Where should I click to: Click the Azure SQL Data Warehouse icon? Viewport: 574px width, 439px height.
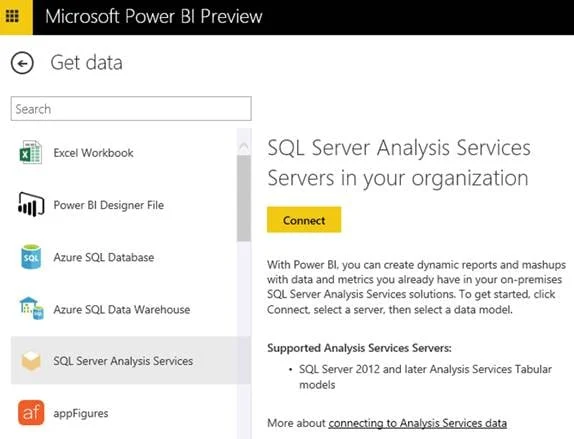pyautogui.click(x=31, y=308)
